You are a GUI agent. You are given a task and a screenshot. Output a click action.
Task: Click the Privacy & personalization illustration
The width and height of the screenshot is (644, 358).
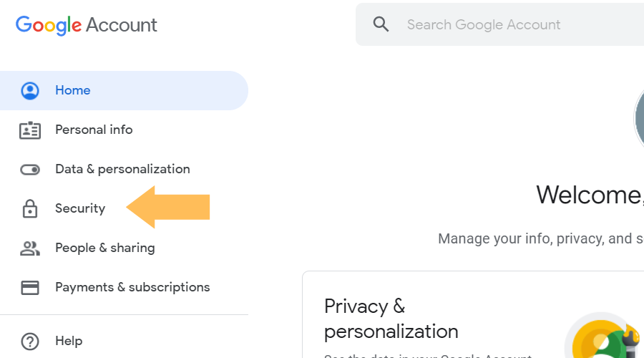click(x=605, y=338)
